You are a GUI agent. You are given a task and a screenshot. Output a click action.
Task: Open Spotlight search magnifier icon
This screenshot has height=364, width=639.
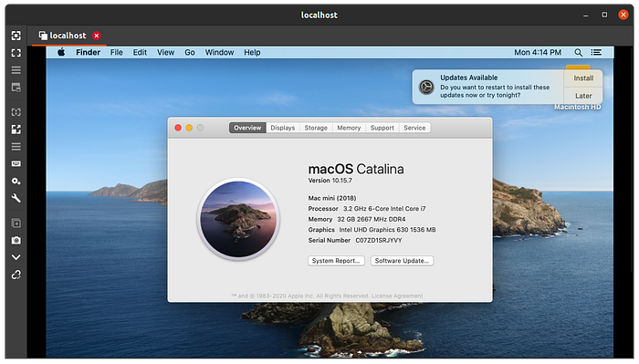click(x=578, y=53)
